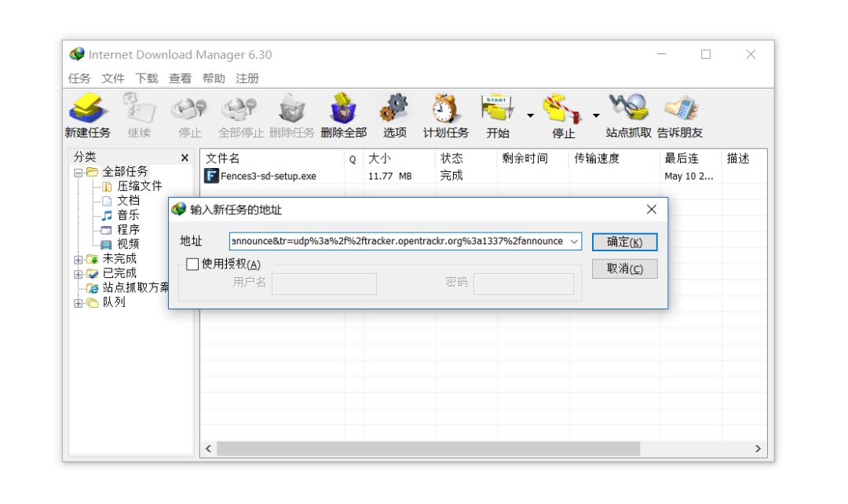Maximize the Internet Download Manager window

pyautogui.click(x=706, y=54)
